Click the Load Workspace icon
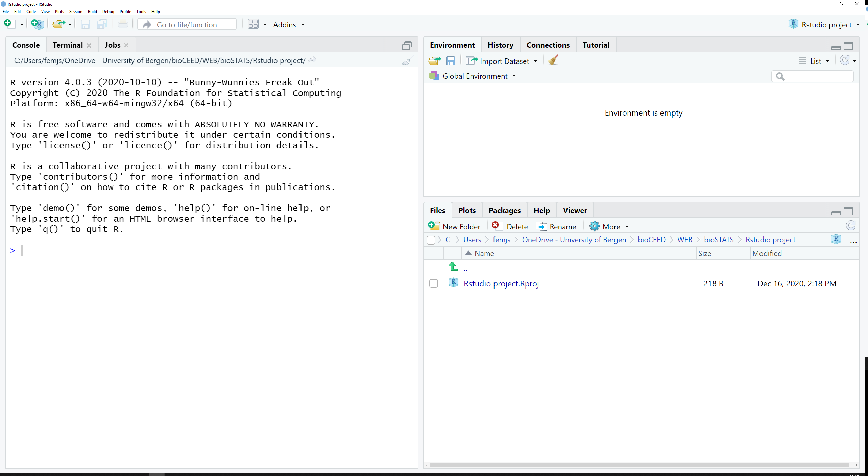The image size is (868, 476). pyautogui.click(x=434, y=60)
